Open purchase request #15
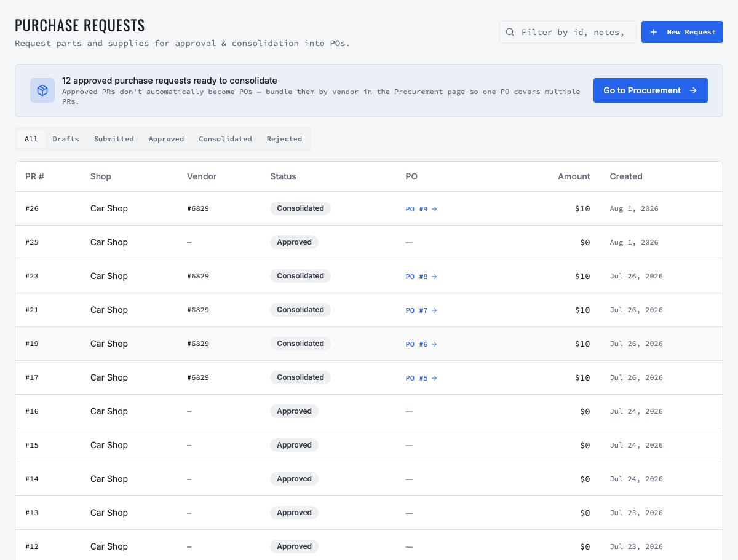Screen dimensions: 738x560 tap(369, 445)
